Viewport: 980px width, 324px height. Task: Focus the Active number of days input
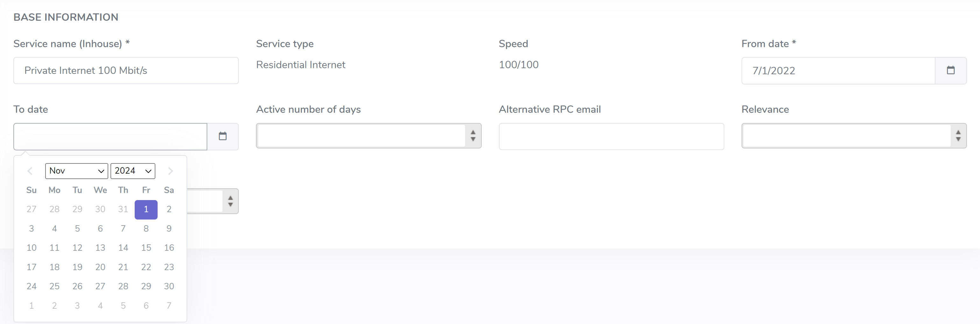[x=361, y=135]
